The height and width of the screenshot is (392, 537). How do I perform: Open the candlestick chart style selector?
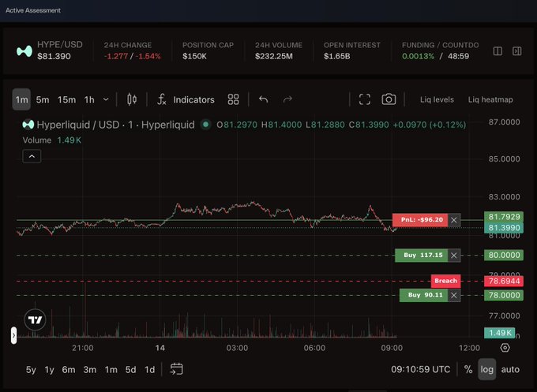coord(132,99)
